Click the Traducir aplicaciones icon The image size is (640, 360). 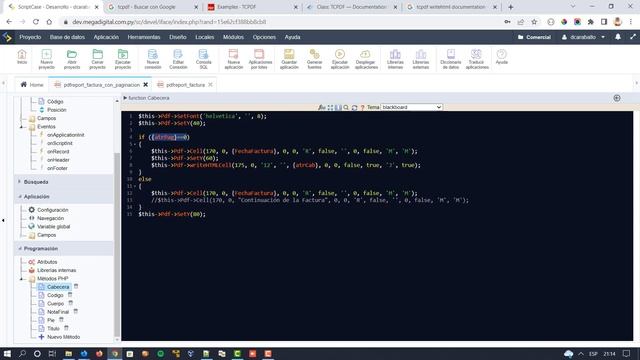click(477, 59)
